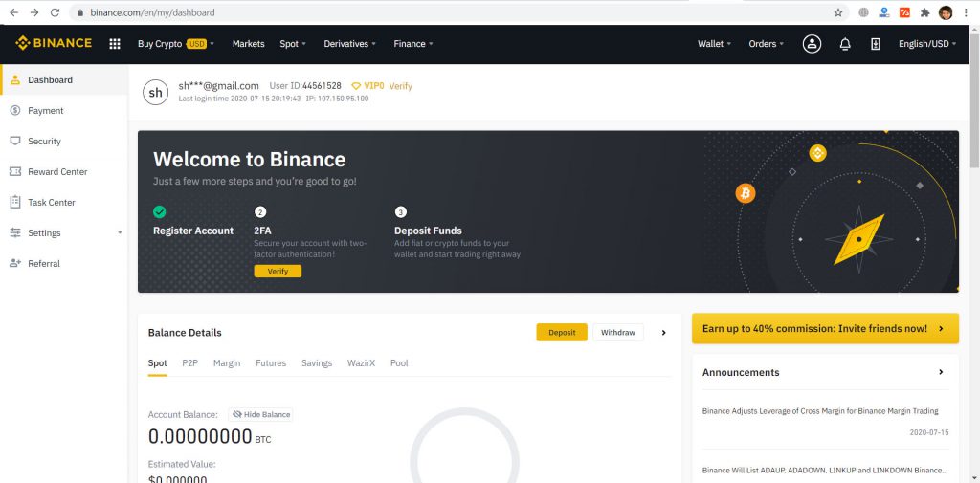Open the Chrome profile avatar

pyautogui.click(x=946, y=12)
